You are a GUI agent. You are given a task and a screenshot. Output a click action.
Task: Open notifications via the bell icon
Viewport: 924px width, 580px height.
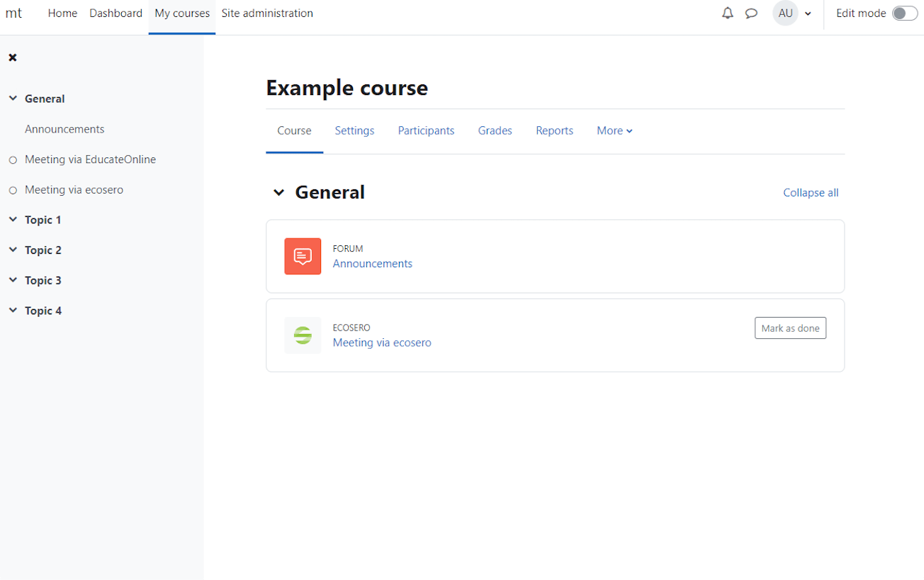pos(727,13)
